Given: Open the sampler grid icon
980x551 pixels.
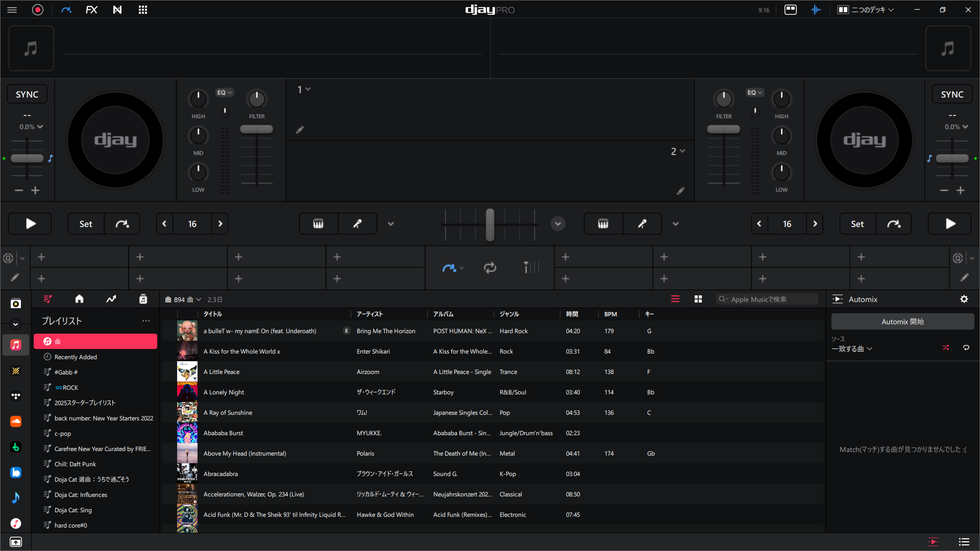Looking at the screenshot, I should tap(143, 10).
